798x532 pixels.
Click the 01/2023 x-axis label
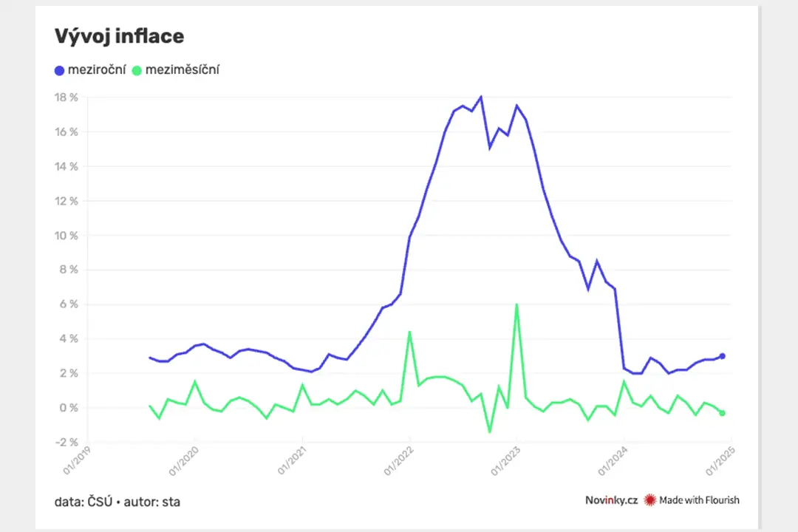[x=505, y=461]
